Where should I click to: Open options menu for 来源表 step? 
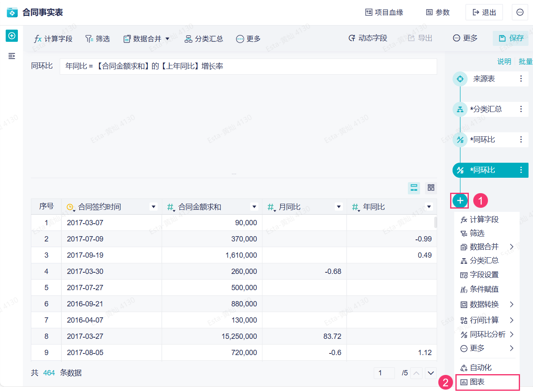point(521,79)
